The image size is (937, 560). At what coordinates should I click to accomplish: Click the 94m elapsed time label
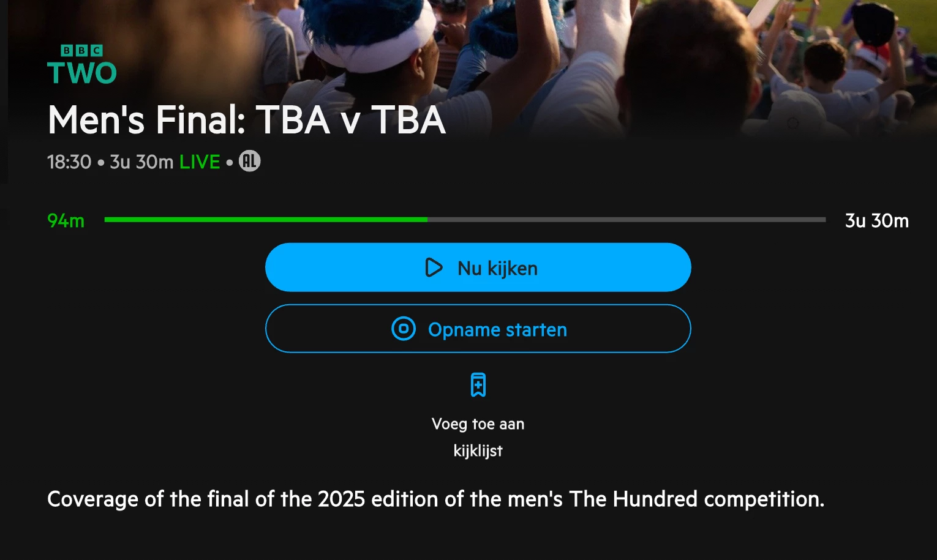[66, 220]
